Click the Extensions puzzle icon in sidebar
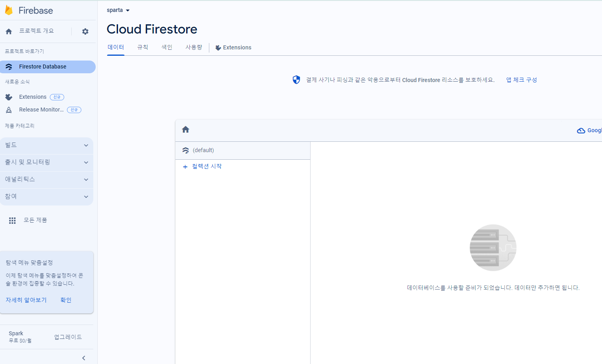602x364 pixels. (9, 97)
